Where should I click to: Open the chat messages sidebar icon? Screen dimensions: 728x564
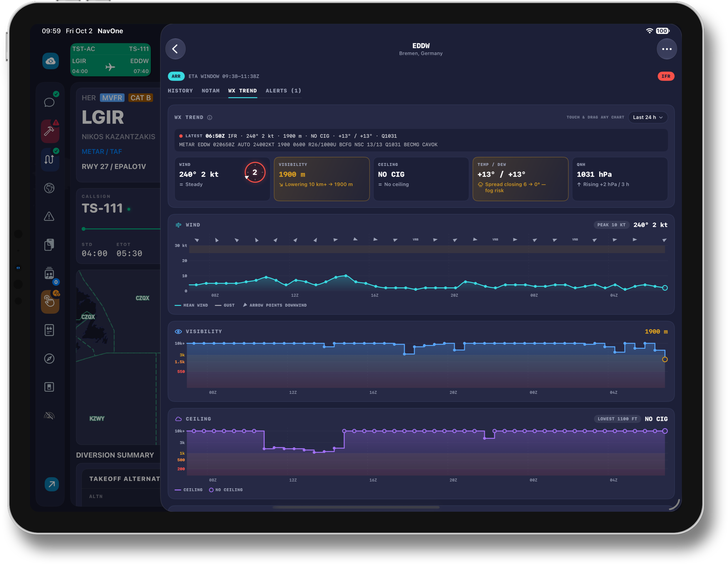coord(49,102)
